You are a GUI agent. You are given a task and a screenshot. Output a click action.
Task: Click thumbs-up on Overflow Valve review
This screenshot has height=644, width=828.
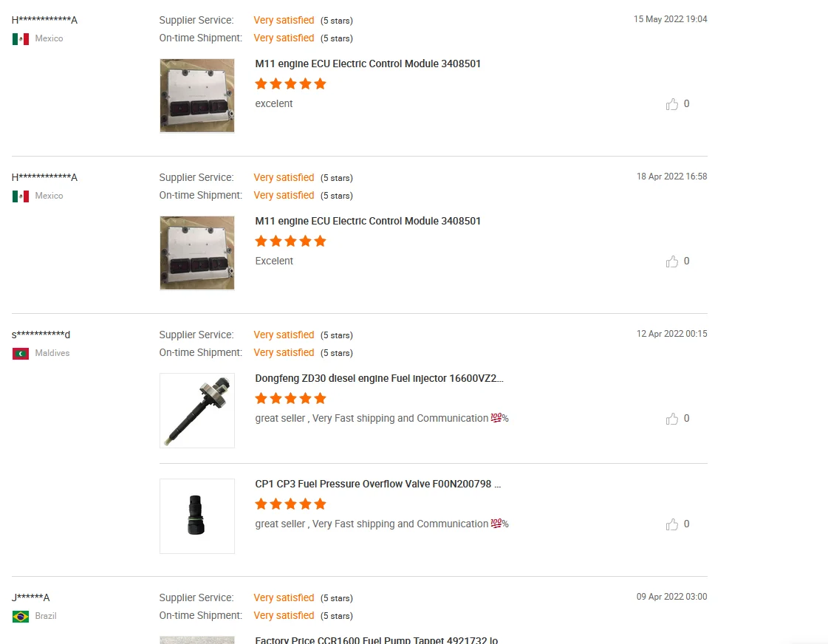pyautogui.click(x=671, y=524)
